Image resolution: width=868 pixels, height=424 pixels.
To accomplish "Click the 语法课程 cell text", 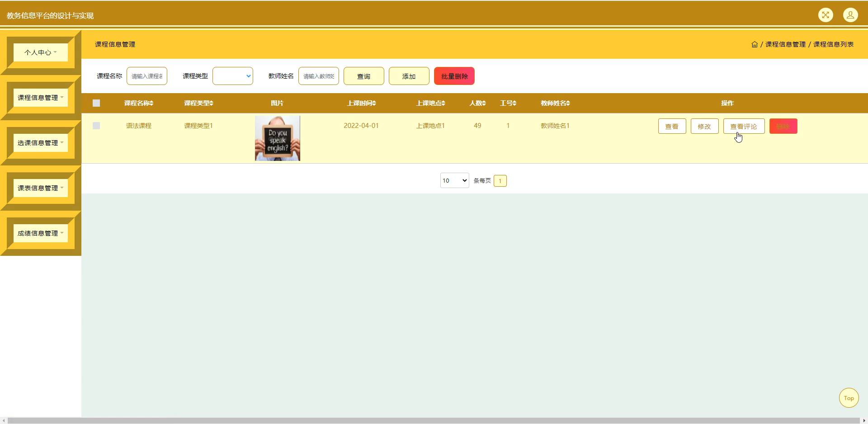I will click(139, 126).
